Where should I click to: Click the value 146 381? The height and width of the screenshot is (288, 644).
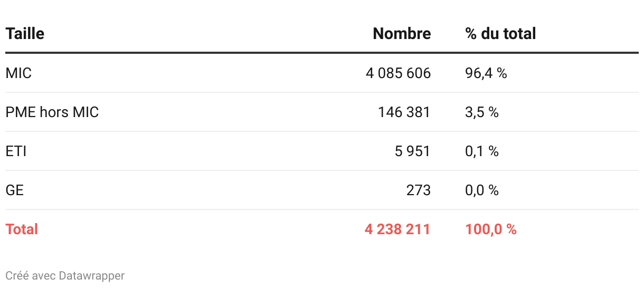click(x=404, y=112)
